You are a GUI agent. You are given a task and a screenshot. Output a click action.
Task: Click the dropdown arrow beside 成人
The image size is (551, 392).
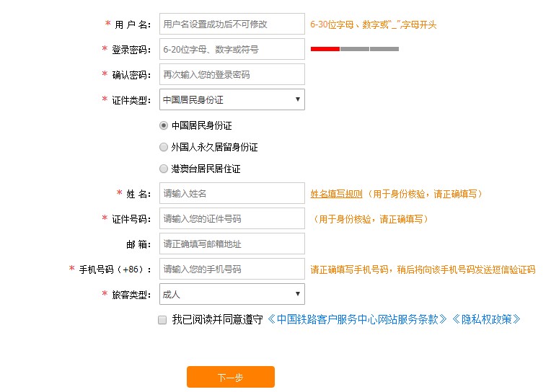pyautogui.click(x=297, y=294)
